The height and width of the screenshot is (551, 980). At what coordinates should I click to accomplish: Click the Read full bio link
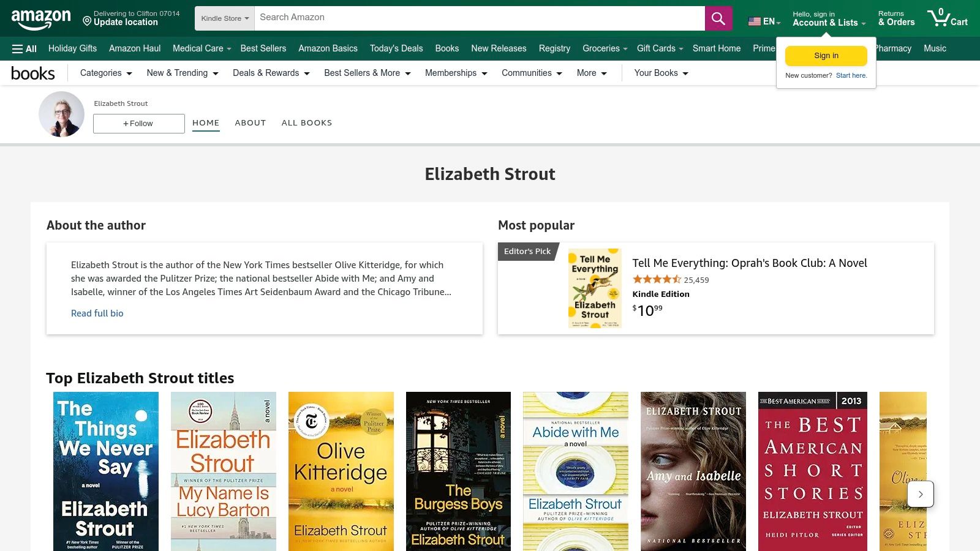[x=97, y=313]
